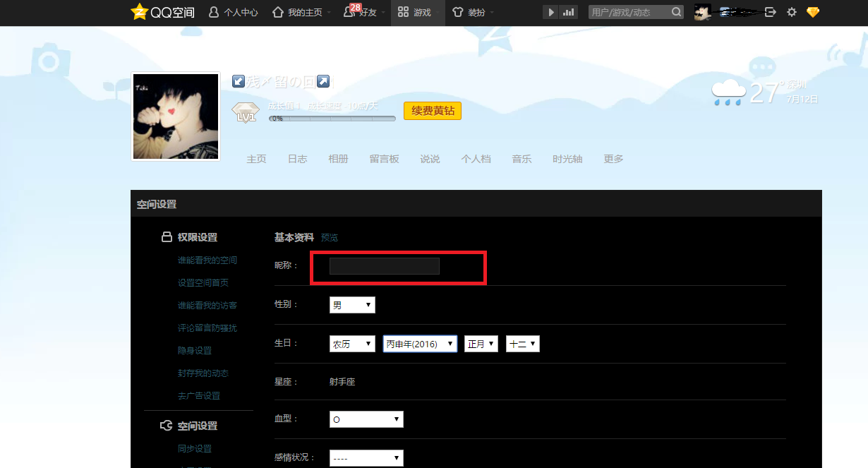Switch to the 音乐 tab
This screenshot has width=868, height=468.
[x=522, y=159]
